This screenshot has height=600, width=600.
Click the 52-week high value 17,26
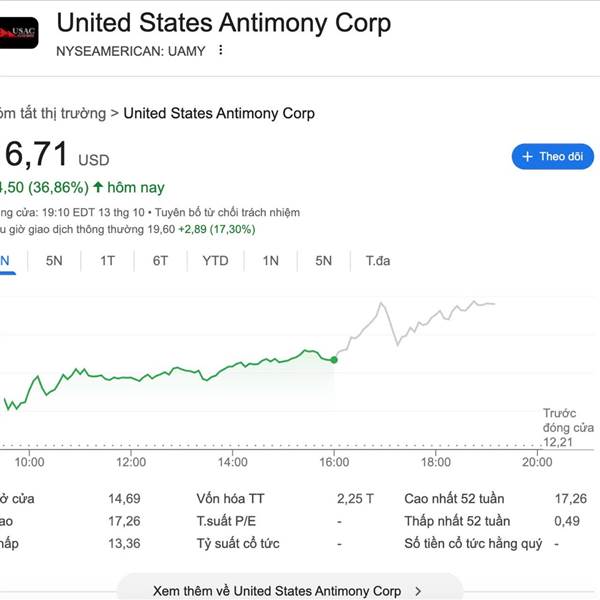coord(571,498)
